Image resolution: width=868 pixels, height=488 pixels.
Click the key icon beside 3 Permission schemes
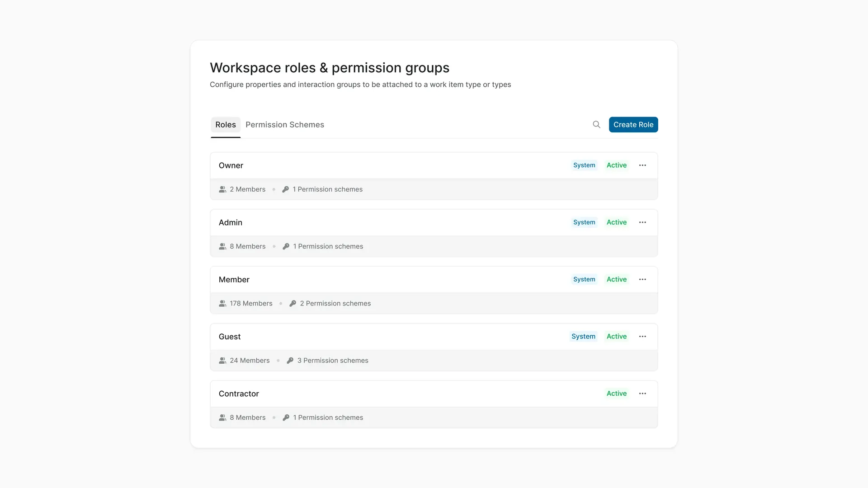290,361
